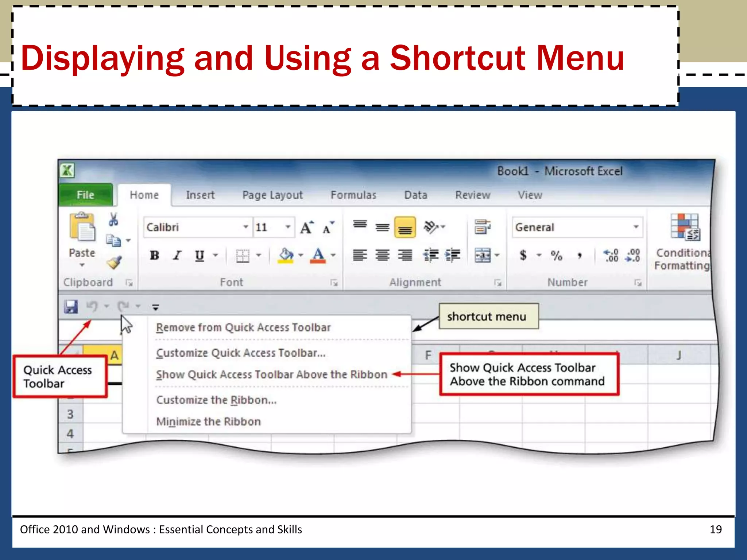Click Merge & Center icon
The width and height of the screenshot is (747, 560).
click(483, 255)
